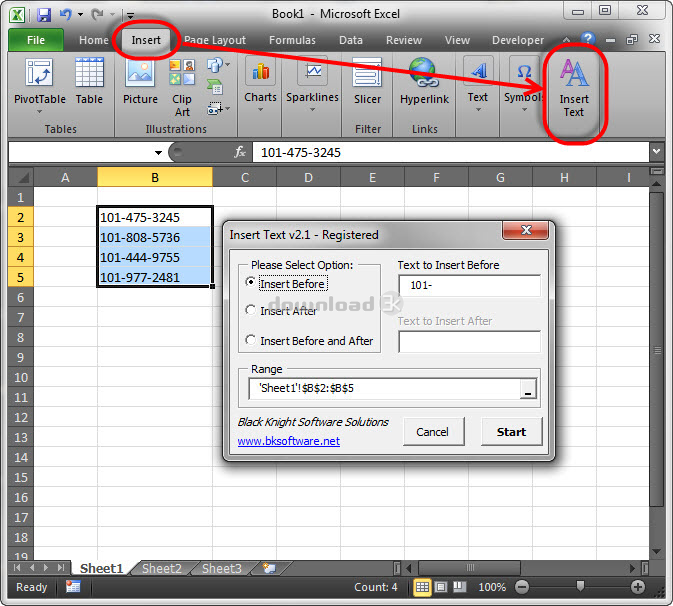Open Sparklines options
The width and height of the screenshot is (673, 606).
(x=312, y=84)
